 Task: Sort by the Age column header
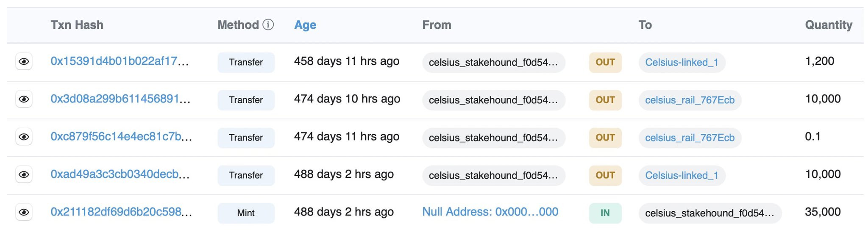point(305,25)
